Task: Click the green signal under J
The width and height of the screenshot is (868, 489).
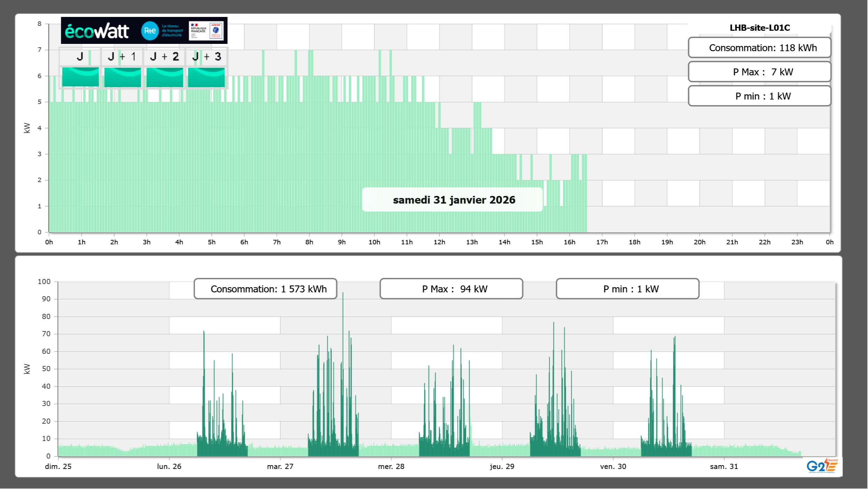Action: pos(80,77)
